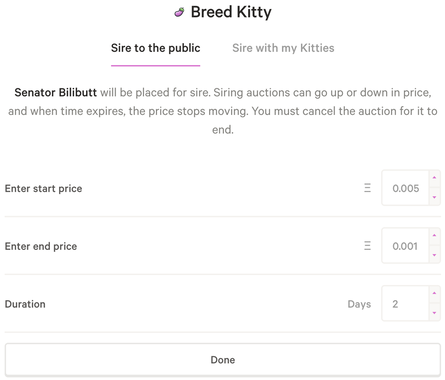Image resolution: width=445 pixels, height=380 pixels.
Task: Click the Days unit label
Action: click(359, 304)
